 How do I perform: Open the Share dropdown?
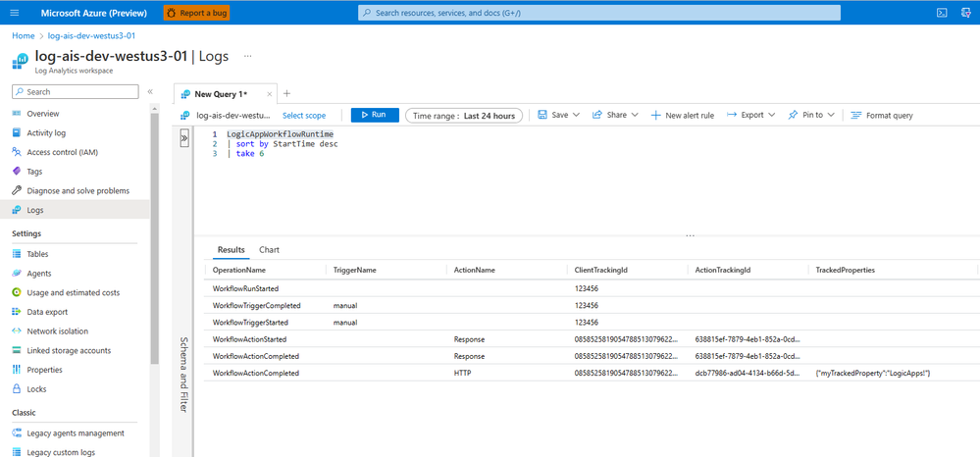point(615,115)
